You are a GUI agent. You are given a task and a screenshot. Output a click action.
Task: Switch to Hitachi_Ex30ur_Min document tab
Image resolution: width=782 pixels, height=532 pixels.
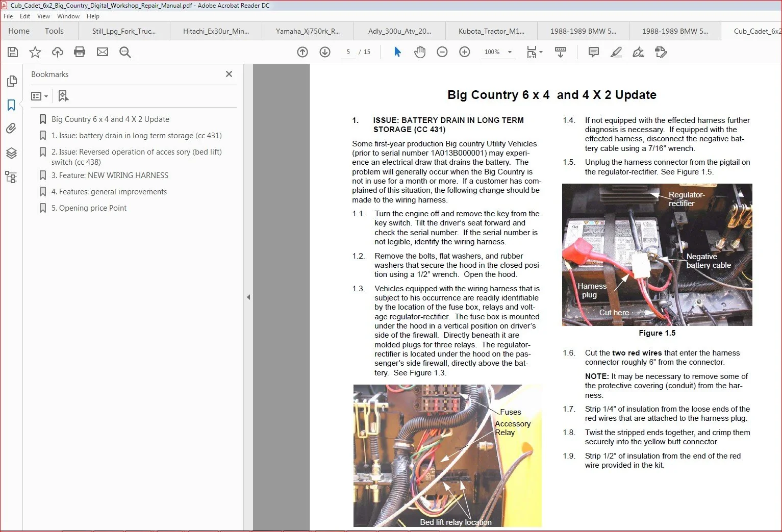tap(216, 31)
